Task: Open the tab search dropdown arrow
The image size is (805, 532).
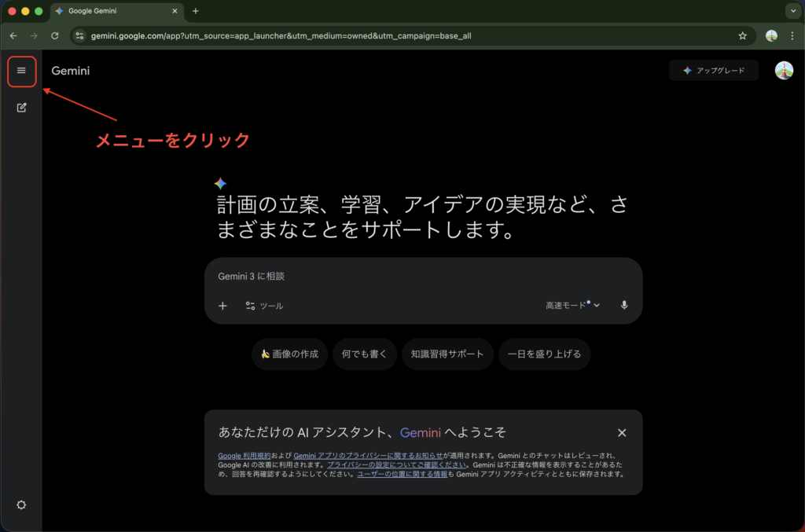Action: pos(792,11)
